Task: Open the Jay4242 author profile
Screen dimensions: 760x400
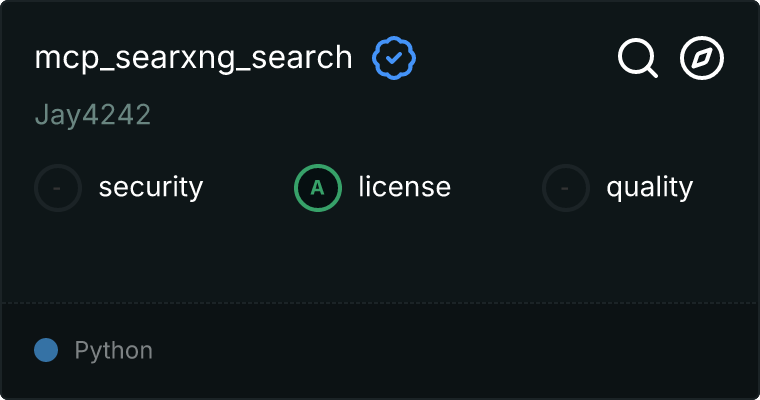Action: (92, 115)
